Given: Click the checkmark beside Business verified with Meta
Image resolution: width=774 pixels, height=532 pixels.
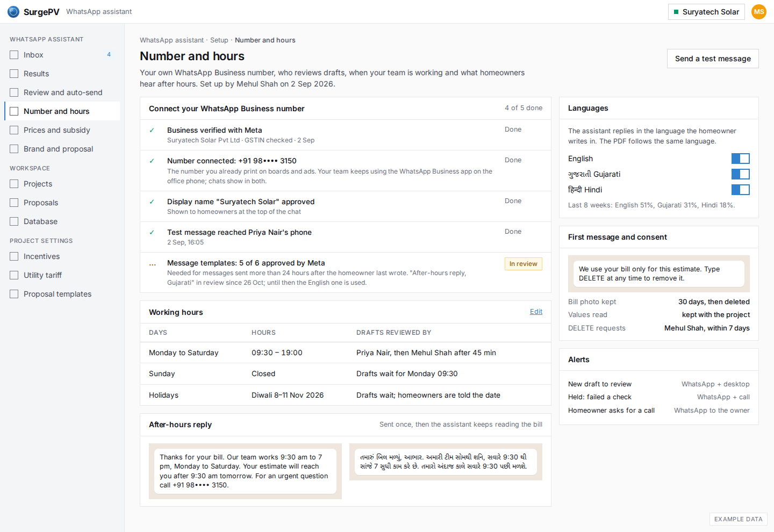Looking at the screenshot, I should [x=152, y=130].
